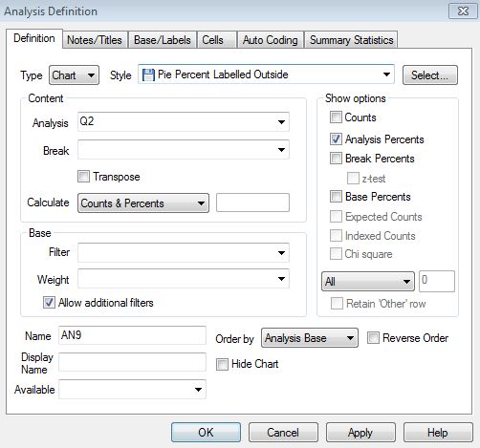The width and height of the screenshot is (480, 448).
Task: Open Help for this dialog
Action: [438, 433]
